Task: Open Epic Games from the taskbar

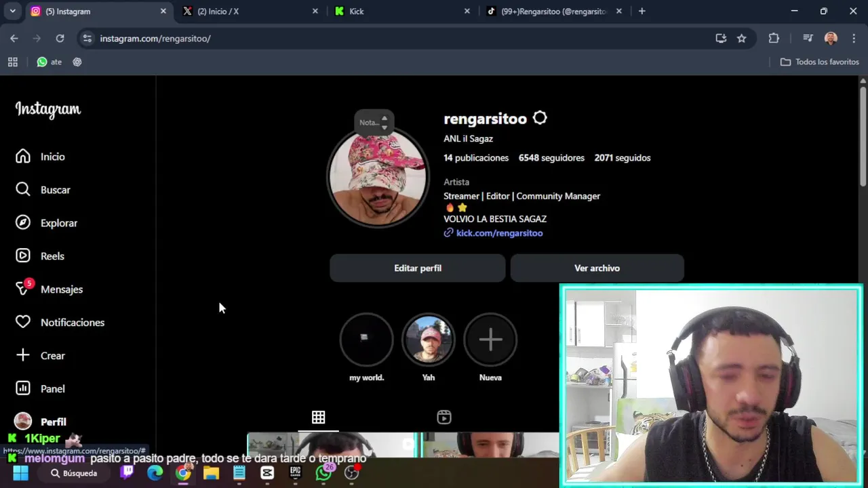Action: (x=295, y=473)
